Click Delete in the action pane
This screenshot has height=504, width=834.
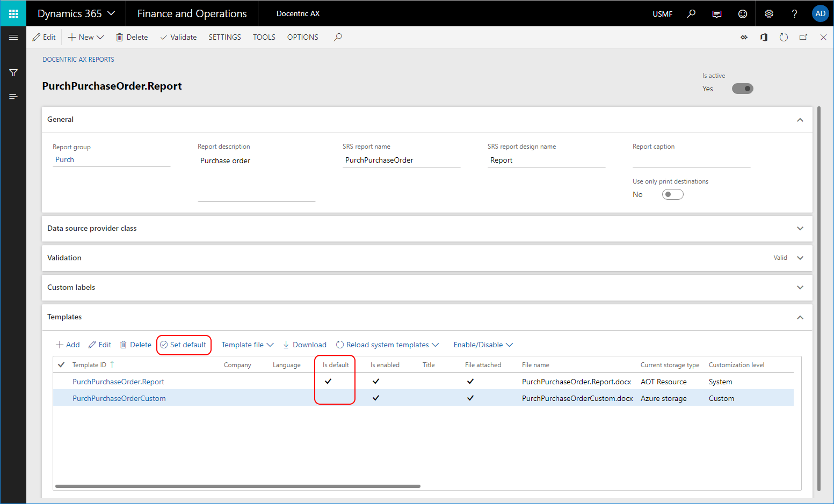[x=132, y=37]
